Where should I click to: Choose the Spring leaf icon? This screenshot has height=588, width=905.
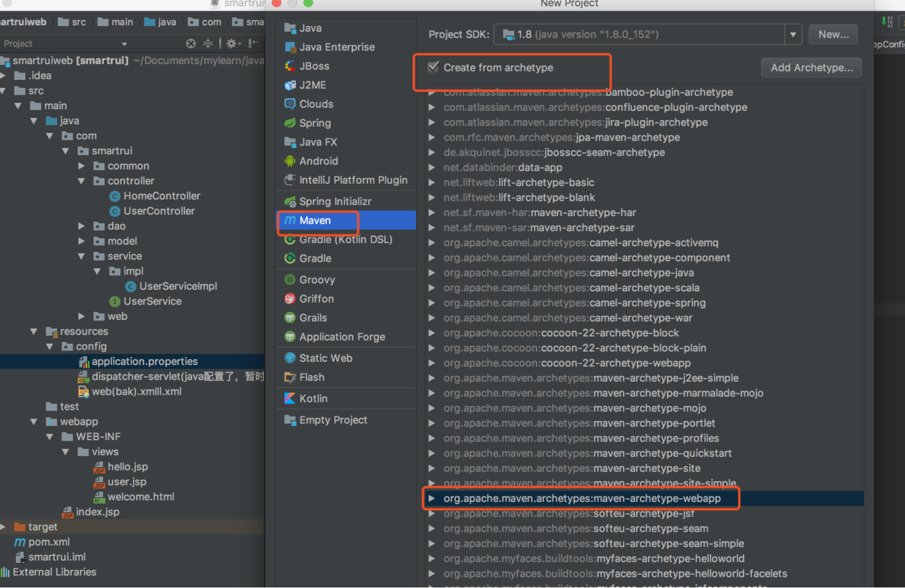coord(290,123)
